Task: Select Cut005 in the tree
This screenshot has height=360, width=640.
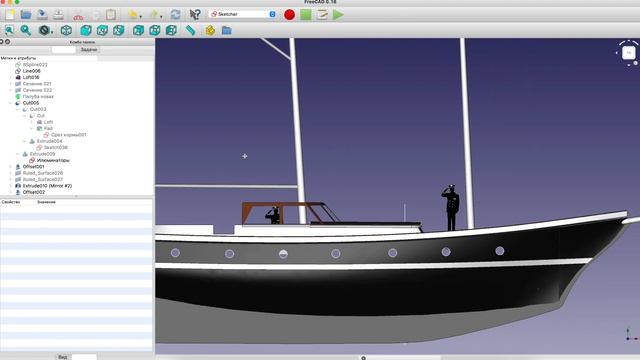Action: tap(31, 103)
